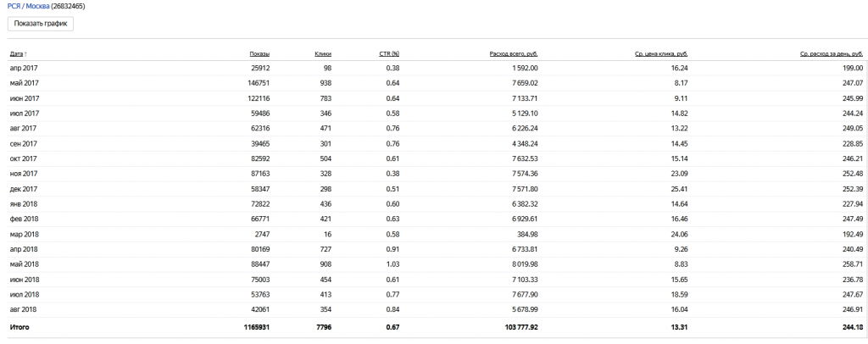This screenshot has width=868, height=344.
Task: Sort by 'Ср. цена клика, руб.' header
Action: [x=661, y=53]
